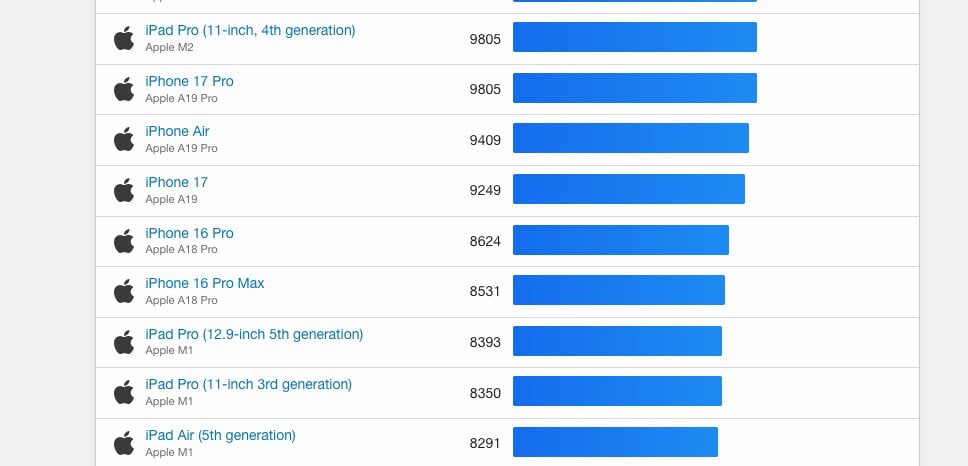Click the Apple logo next to iPhone 17
This screenshot has width=968, height=466.
tap(124, 190)
